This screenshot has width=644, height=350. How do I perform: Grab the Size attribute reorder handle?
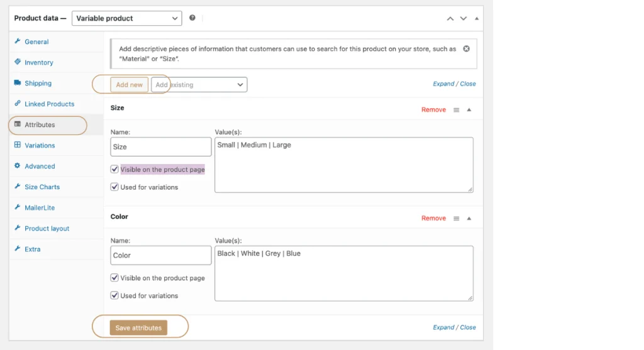coord(457,110)
